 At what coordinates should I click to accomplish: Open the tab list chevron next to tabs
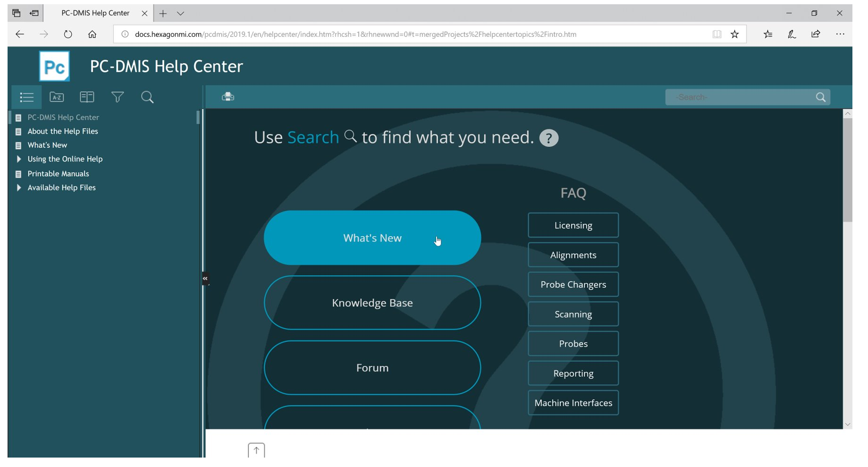181,13
